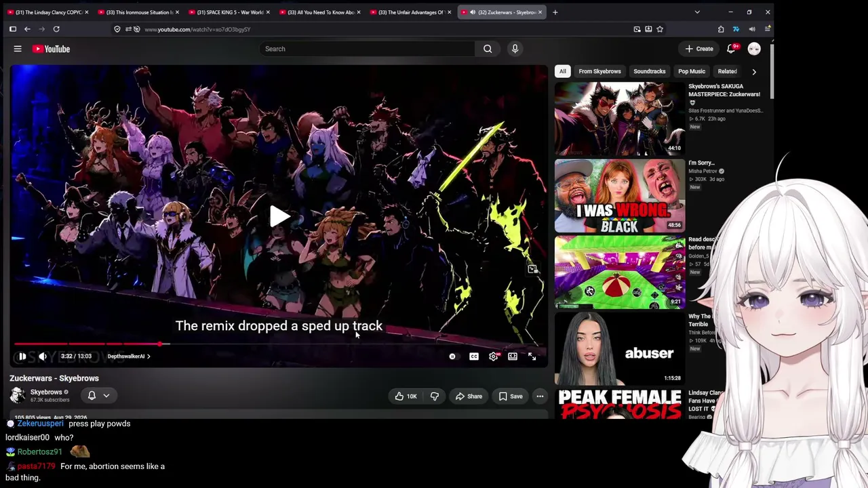This screenshot has height=488, width=868.
Task: Save the video to a playlist
Action: (511, 396)
